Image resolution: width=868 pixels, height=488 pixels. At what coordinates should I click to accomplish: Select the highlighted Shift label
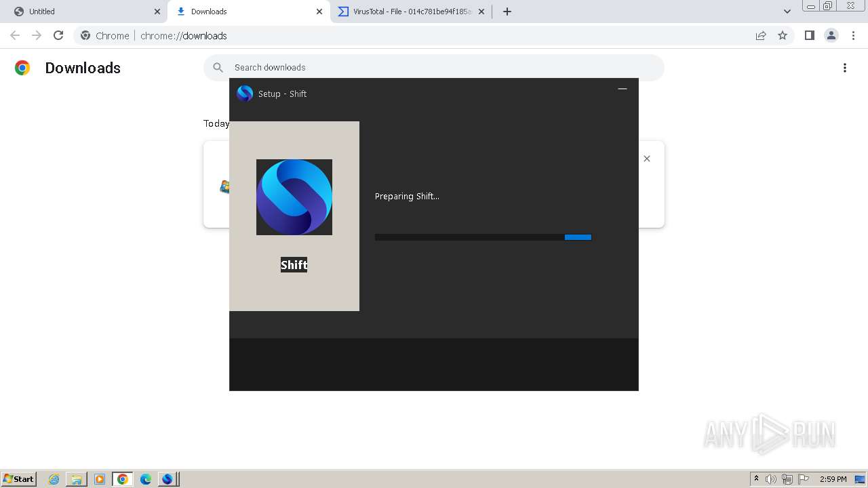294,265
